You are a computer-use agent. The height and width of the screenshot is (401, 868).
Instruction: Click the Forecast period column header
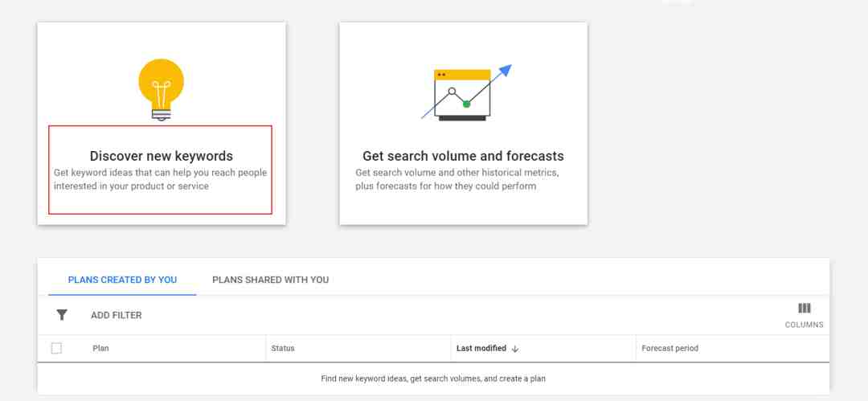pos(669,349)
